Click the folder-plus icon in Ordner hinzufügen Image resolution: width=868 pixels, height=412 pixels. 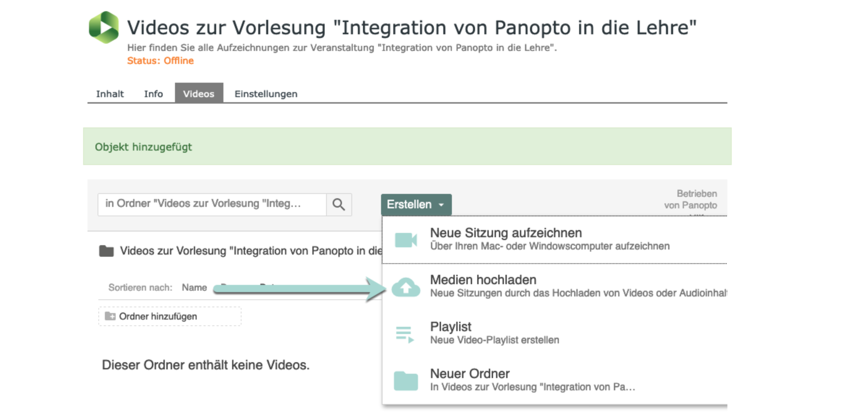pyautogui.click(x=110, y=316)
